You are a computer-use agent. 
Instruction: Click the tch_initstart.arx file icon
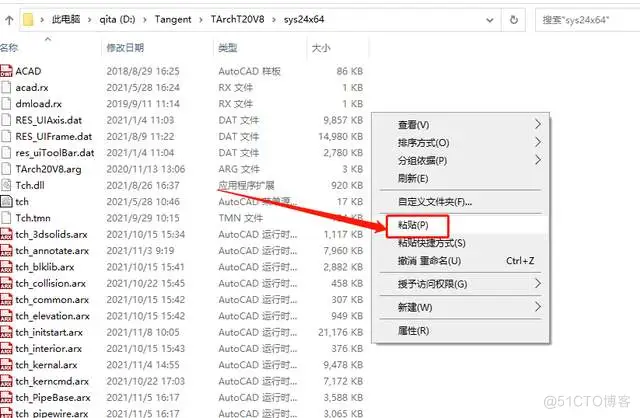pyautogui.click(x=6, y=332)
